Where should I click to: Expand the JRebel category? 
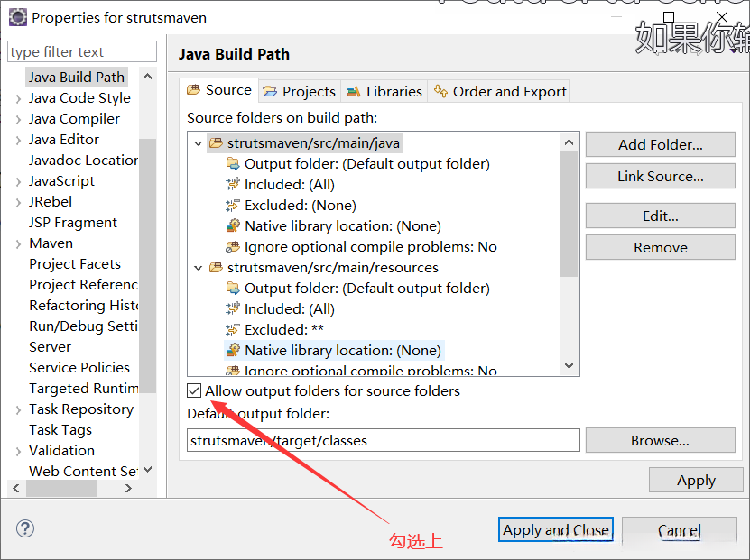(x=18, y=203)
